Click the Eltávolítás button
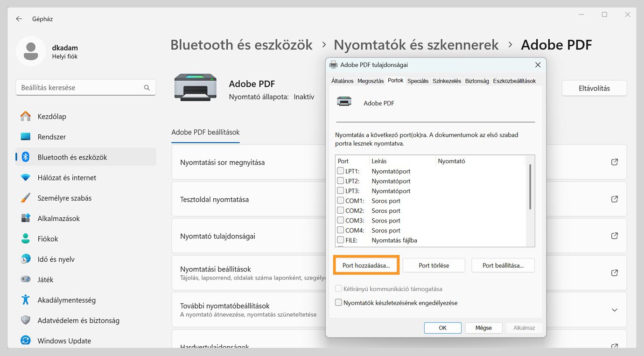The height and width of the screenshot is (356, 644). [x=594, y=88]
